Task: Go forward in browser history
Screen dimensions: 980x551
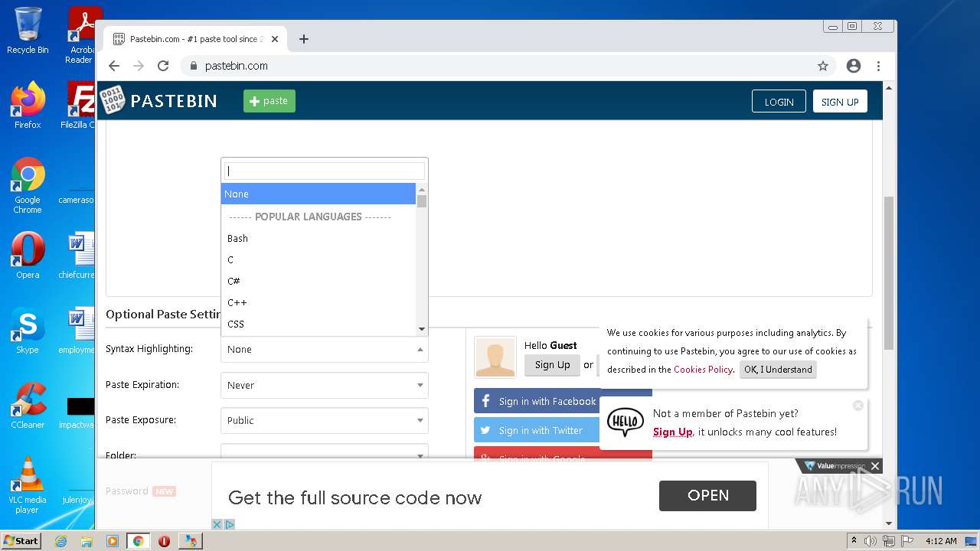Action: (x=139, y=66)
